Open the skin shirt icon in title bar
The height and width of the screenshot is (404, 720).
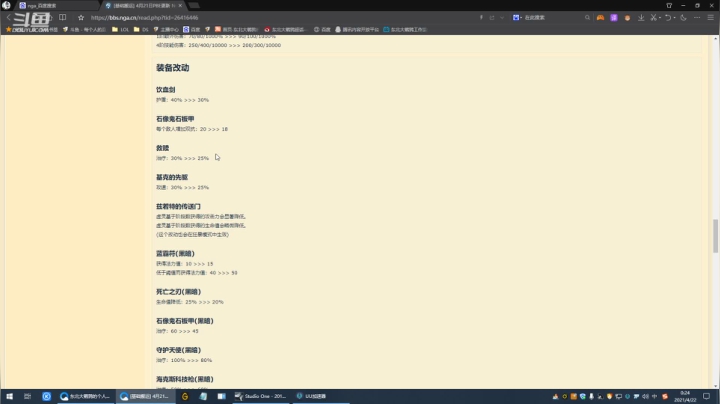[x=669, y=6]
